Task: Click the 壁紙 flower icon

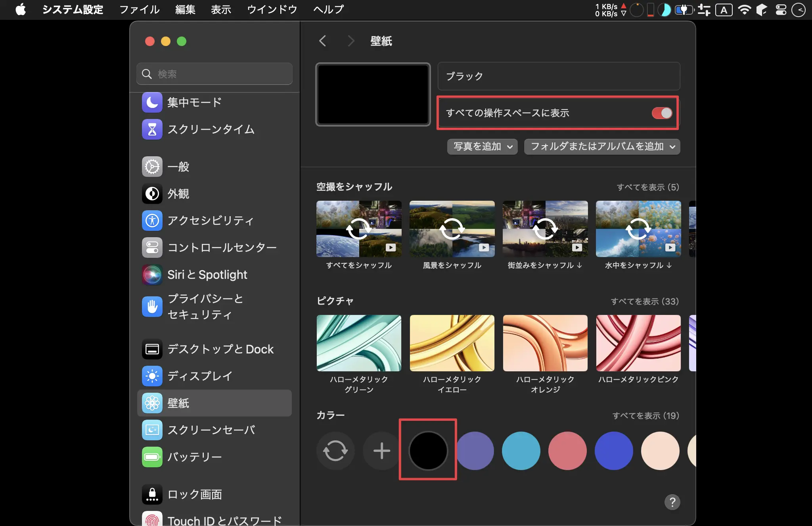Action: point(152,403)
